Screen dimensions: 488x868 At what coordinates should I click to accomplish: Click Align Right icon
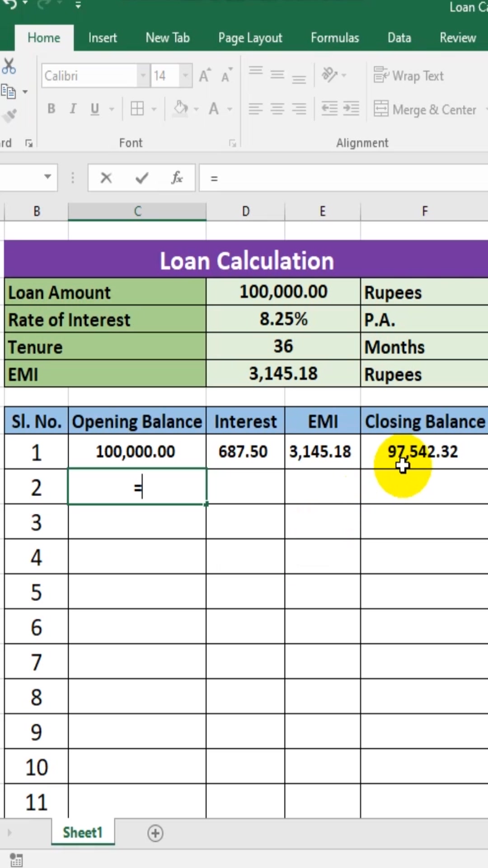pyautogui.click(x=299, y=109)
